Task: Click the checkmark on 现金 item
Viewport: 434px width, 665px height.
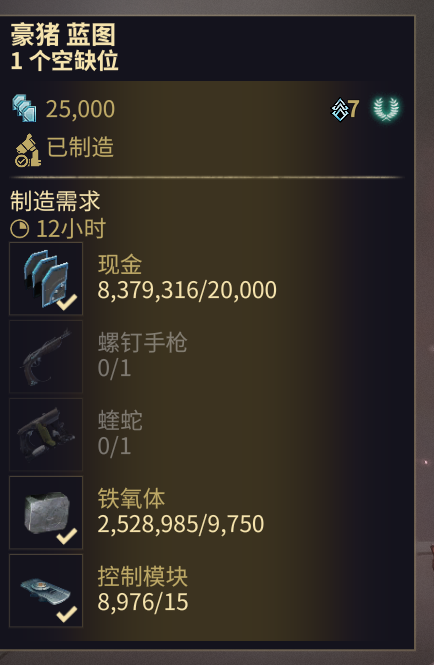Action: (67, 302)
